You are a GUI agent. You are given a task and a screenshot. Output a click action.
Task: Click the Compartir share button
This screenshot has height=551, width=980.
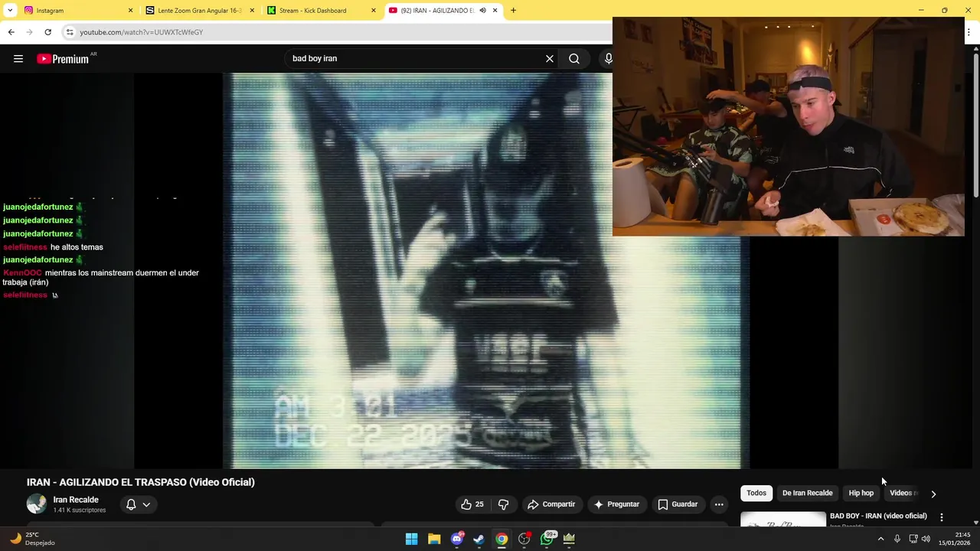click(x=551, y=504)
